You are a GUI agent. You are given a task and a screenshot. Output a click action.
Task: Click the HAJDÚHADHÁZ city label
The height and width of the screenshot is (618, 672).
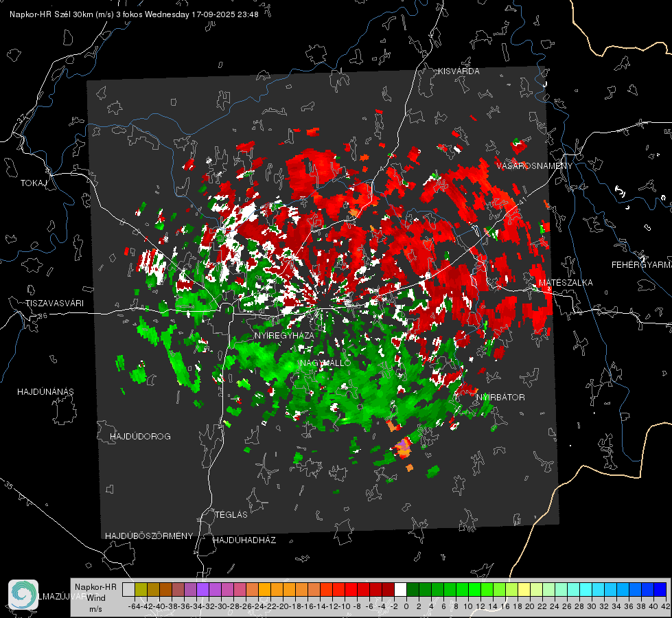[x=244, y=540]
